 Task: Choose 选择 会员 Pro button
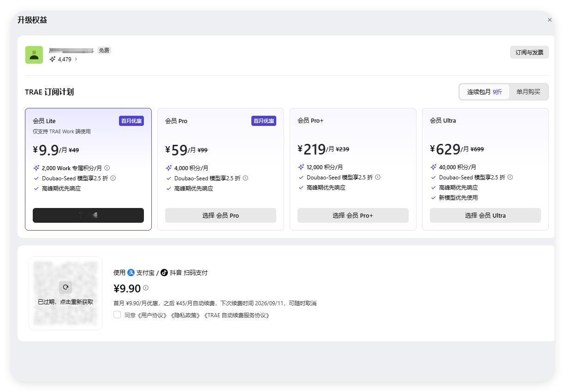click(x=220, y=215)
